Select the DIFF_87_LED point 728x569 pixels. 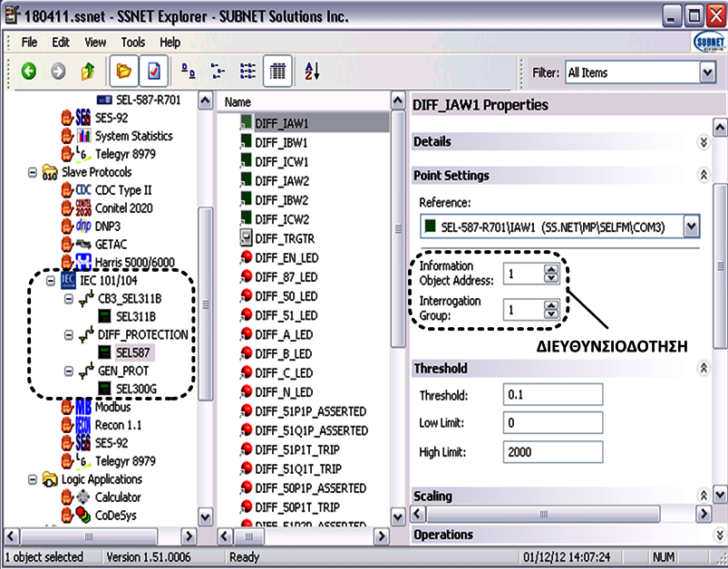[x=286, y=277]
